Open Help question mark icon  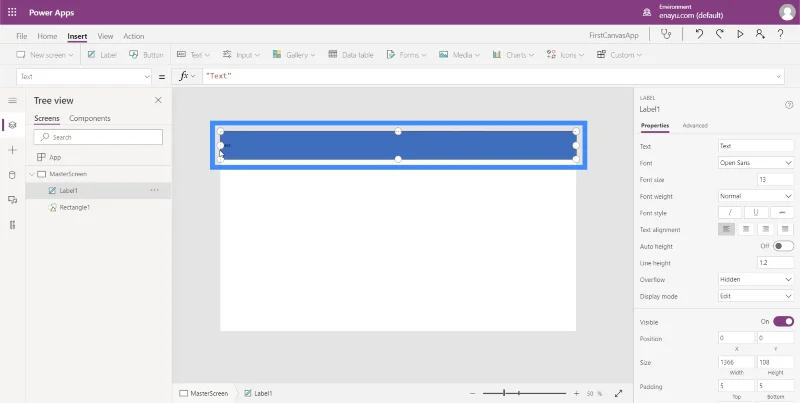point(780,34)
